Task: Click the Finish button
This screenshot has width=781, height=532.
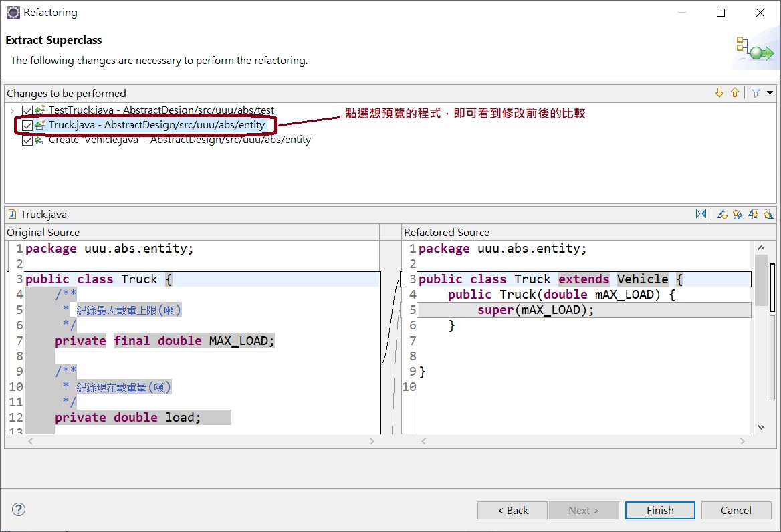Action: [x=660, y=510]
